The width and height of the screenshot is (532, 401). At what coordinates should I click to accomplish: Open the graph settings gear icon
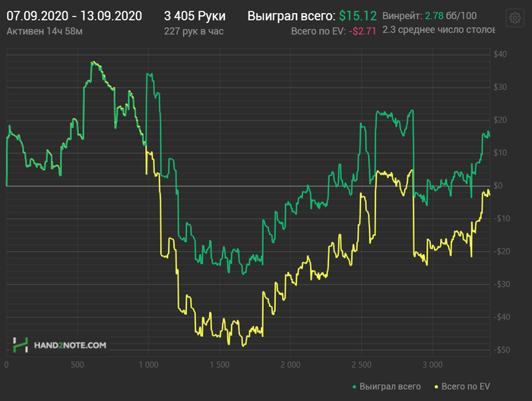(x=515, y=18)
